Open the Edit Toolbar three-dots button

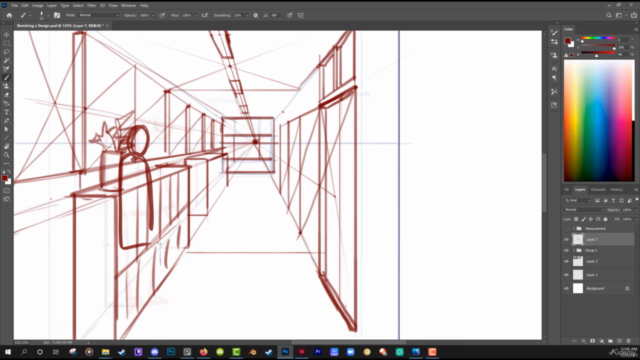pos(7,164)
